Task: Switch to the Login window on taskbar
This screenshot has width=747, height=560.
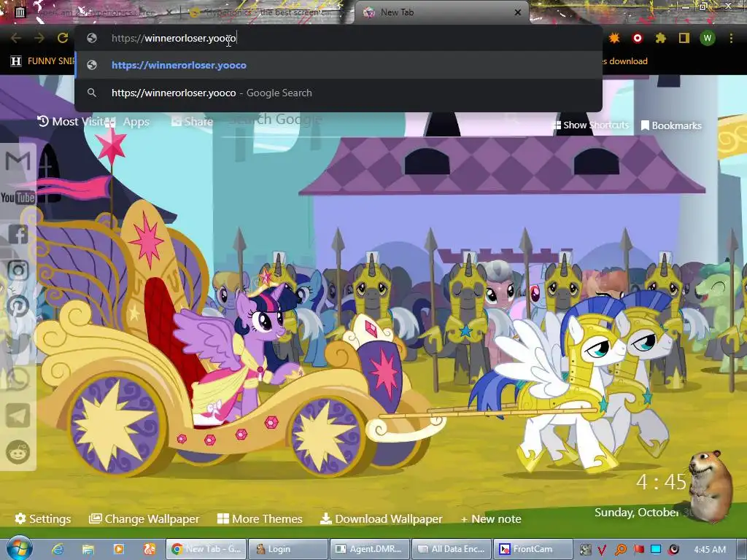Action: click(x=288, y=549)
